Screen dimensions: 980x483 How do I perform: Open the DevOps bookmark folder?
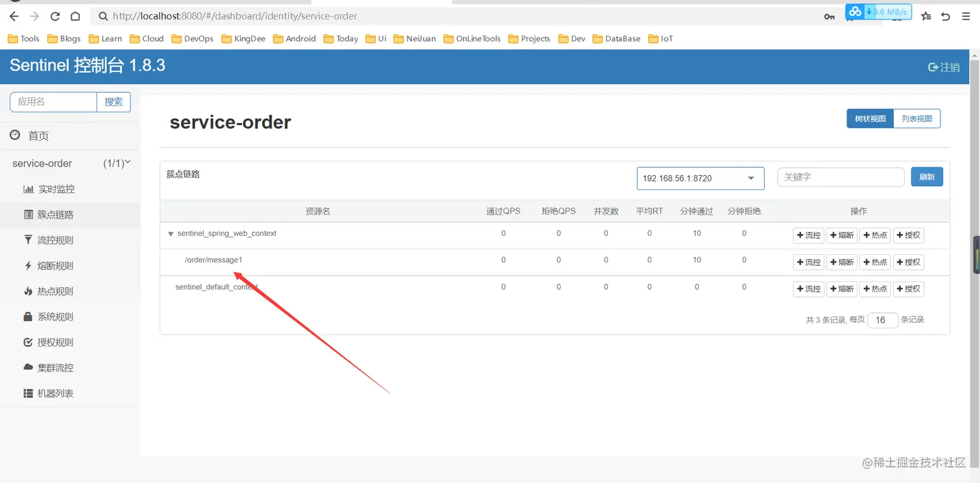[x=192, y=38]
